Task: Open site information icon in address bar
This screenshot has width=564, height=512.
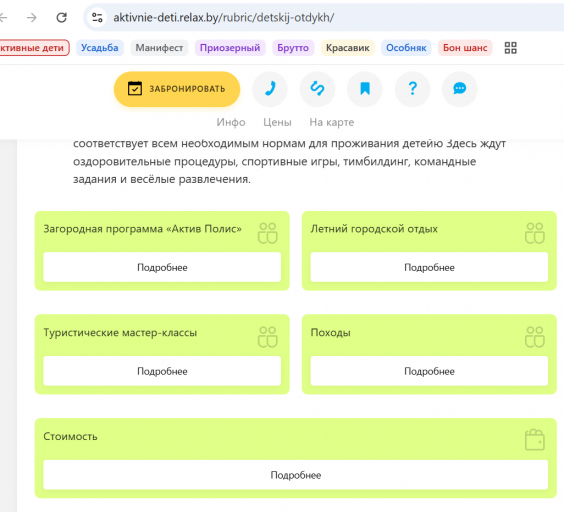Action: 97,17
